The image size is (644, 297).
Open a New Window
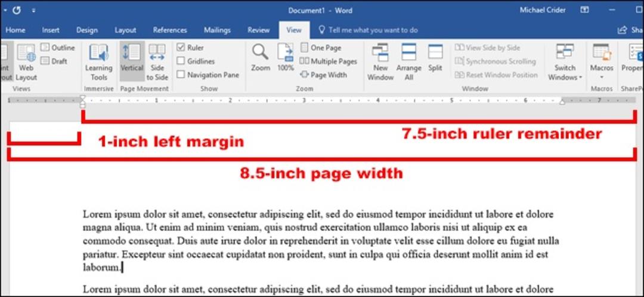[x=380, y=61]
